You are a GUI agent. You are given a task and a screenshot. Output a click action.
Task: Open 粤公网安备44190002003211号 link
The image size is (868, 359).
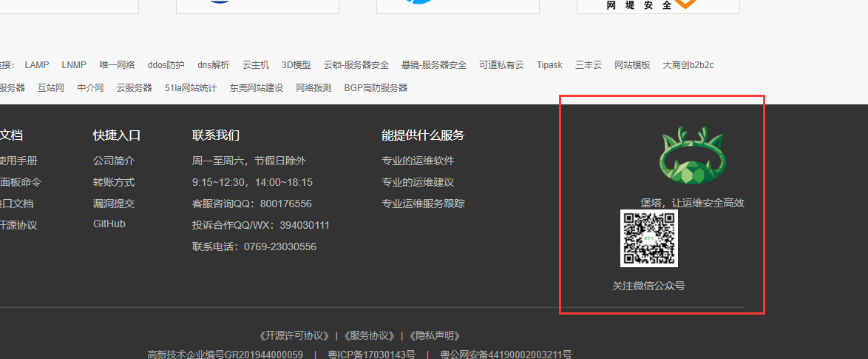tap(506, 355)
